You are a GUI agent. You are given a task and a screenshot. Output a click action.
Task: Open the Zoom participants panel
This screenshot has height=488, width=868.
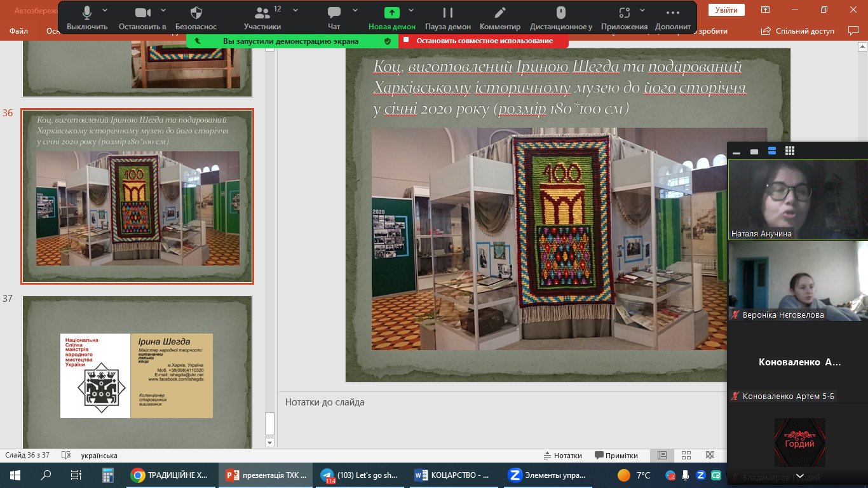point(262,18)
